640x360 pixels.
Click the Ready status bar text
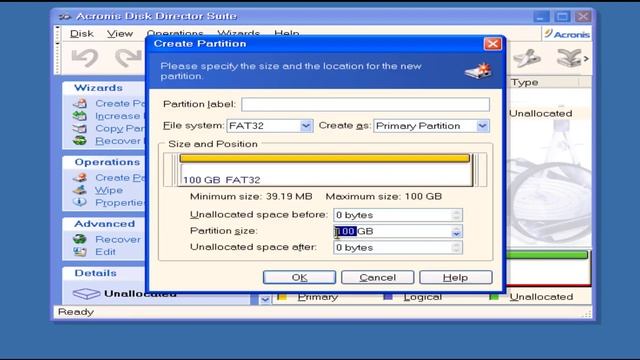tap(76, 312)
